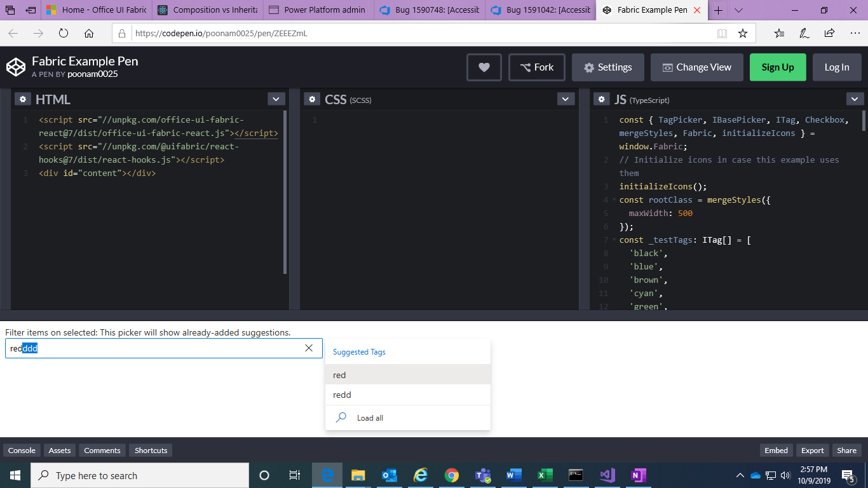Toggle reading view icon in address bar
This screenshot has width=868, height=488.
coord(722,33)
